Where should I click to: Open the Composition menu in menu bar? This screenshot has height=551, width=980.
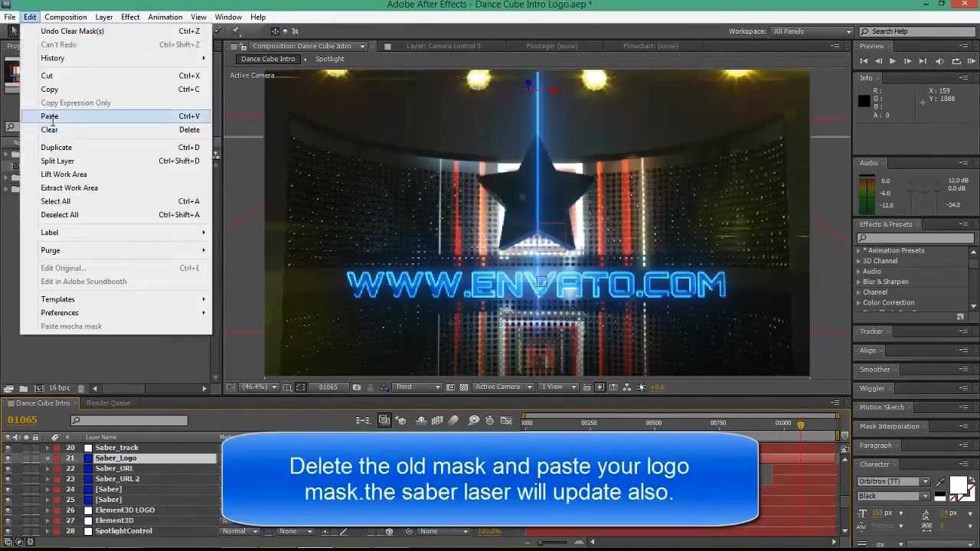click(65, 17)
